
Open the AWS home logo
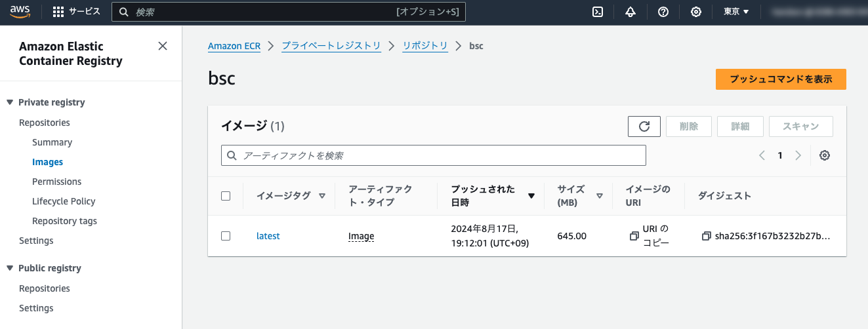coord(20,11)
